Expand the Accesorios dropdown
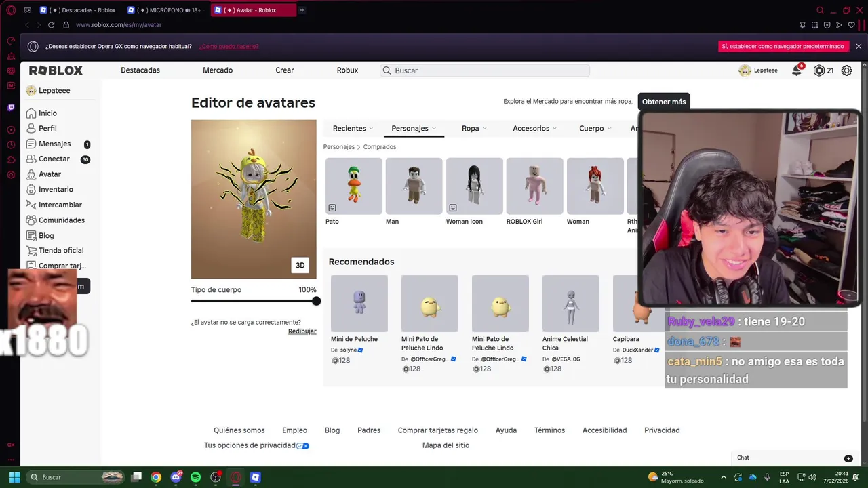Viewport: 868px width, 488px height. tap(534, 128)
